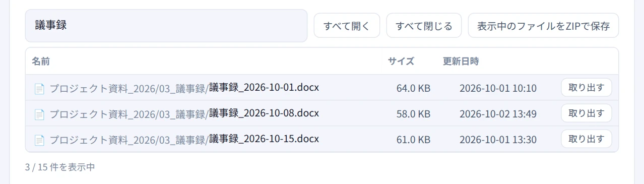Click the すべて閉じる button
644x184 pixels.
click(x=424, y=26)
